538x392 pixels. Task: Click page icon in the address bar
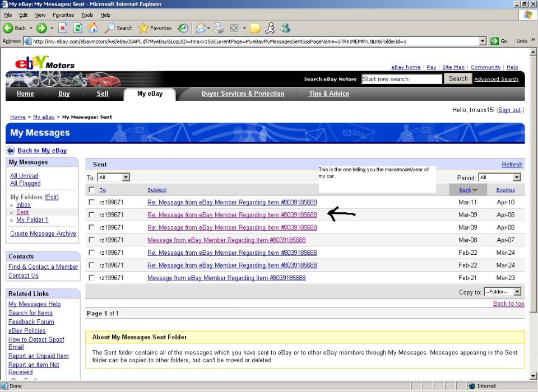coord(28,41)
